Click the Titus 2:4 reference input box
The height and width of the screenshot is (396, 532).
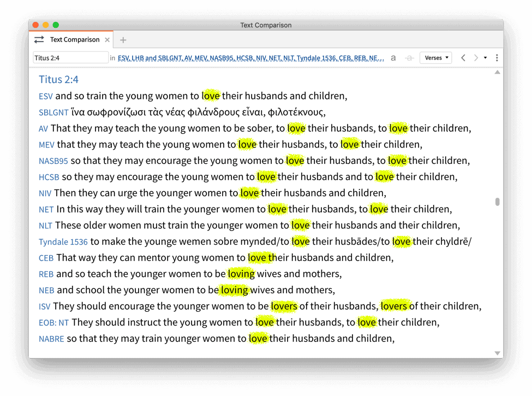[70, 58]
